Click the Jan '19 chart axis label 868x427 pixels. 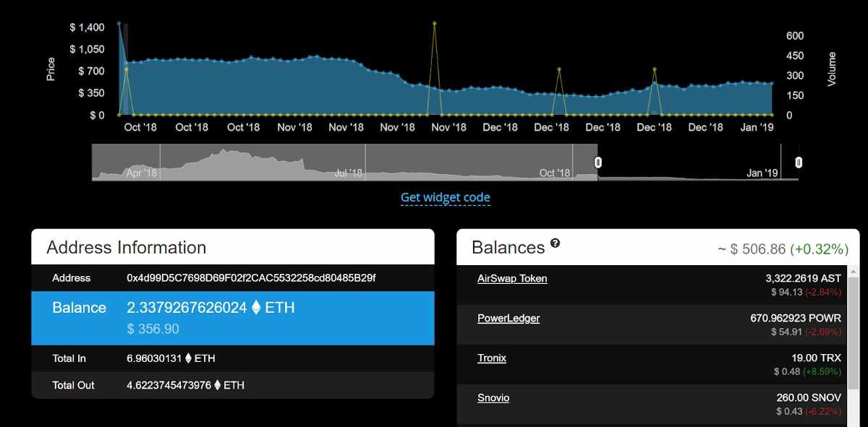click(757, 127)
